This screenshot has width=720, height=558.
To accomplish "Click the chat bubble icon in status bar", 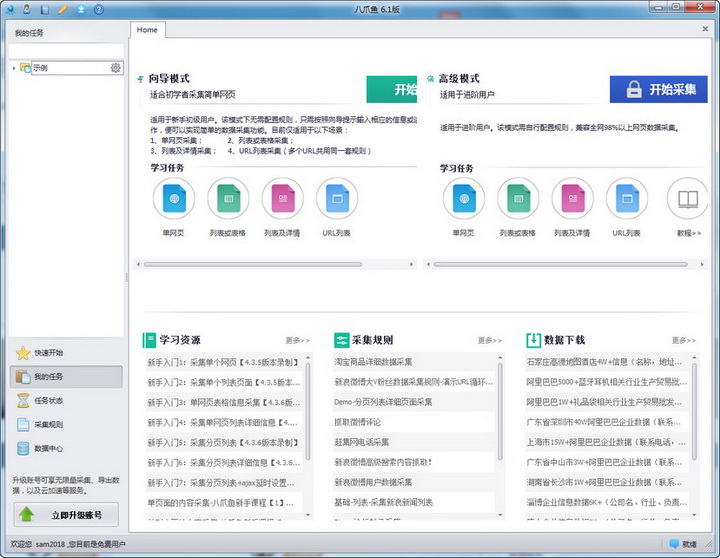I will click(x=674, y=544).
